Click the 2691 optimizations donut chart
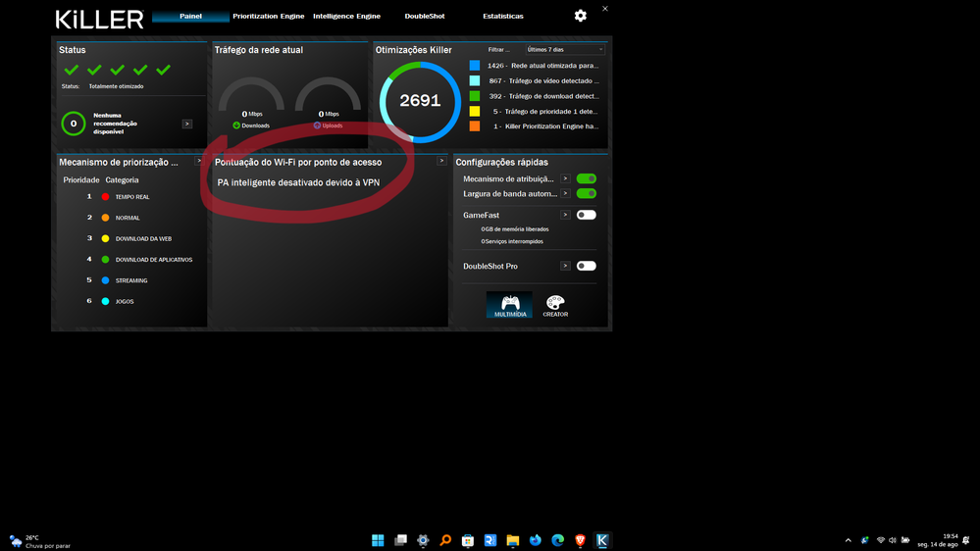The height and width of the screenshot is (551, 980). pos(420,101)
